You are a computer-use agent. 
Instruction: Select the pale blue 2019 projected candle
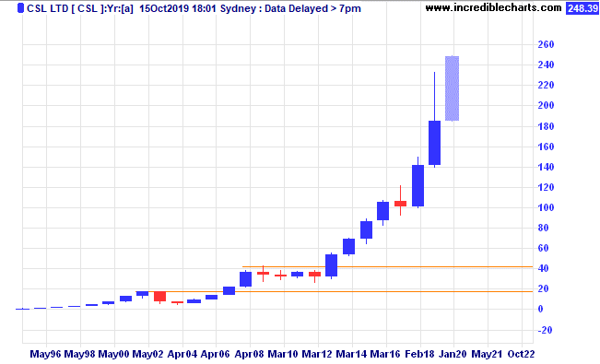click(x=452, y=88)
